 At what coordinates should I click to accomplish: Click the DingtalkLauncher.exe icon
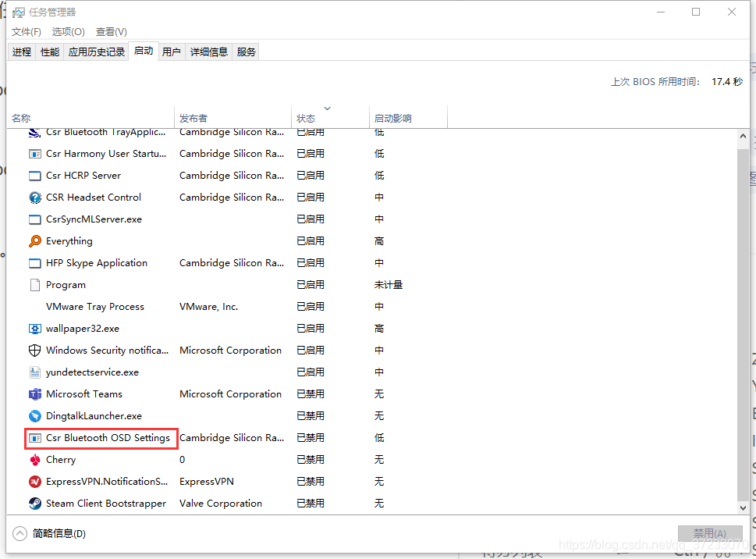34,416
